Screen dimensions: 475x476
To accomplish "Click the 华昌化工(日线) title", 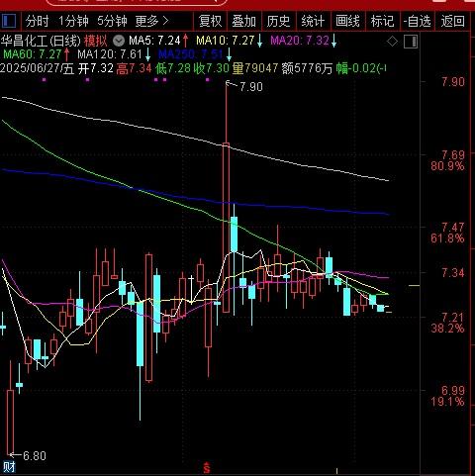I will coord(41,41).
